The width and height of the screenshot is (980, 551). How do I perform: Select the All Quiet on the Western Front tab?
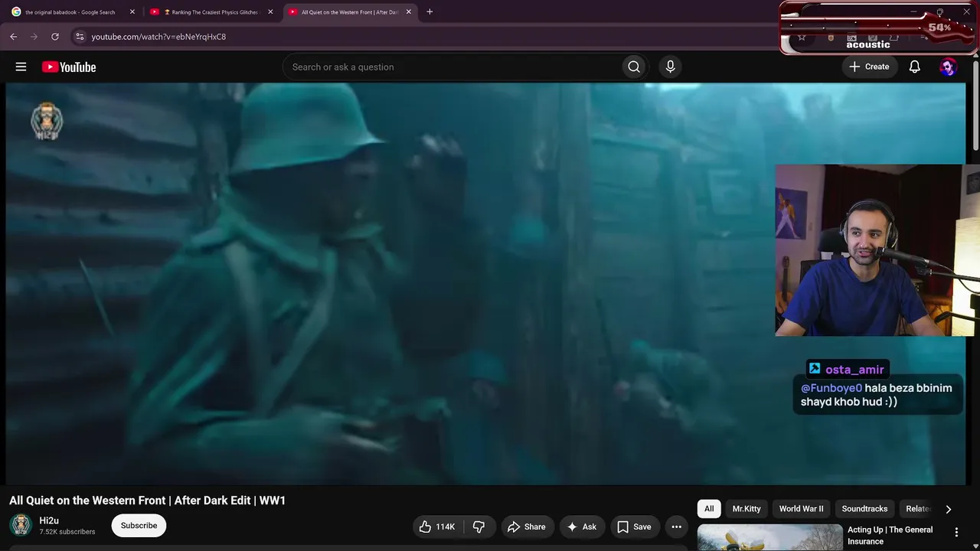(350, 12)
